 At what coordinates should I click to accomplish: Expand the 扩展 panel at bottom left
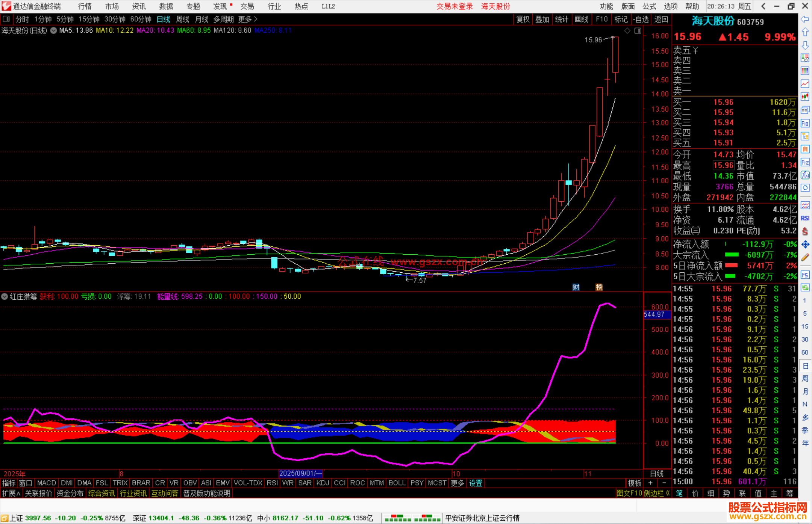click(x=11, y=493)
